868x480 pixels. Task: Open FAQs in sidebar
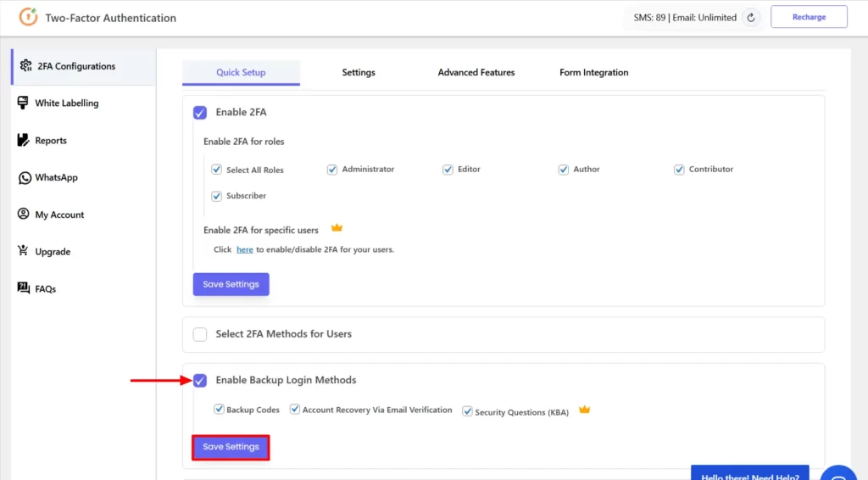[x=45, y=289]
